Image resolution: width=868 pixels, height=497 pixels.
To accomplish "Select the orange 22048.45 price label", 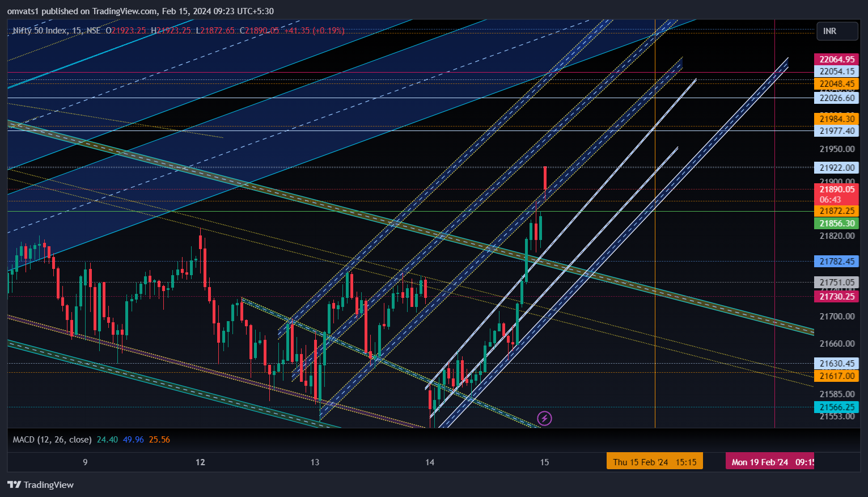I will pyautogui.click(x=836, y=84).
